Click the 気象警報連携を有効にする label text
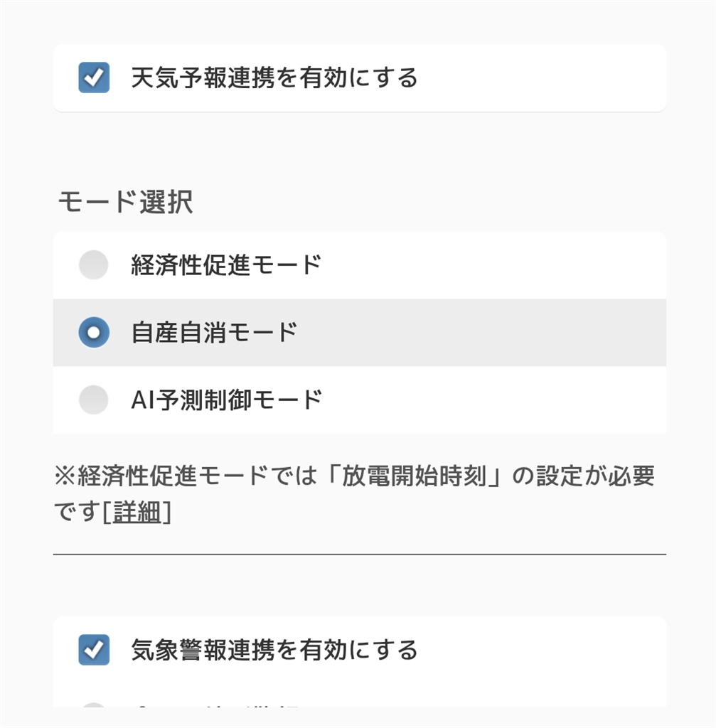Screen dimensions: 716x728 tap(274, 650)
